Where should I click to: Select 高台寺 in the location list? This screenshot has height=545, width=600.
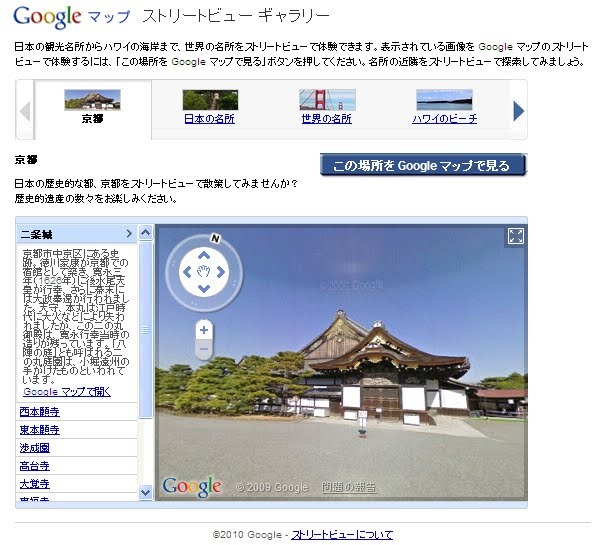[x=34, y=466]
